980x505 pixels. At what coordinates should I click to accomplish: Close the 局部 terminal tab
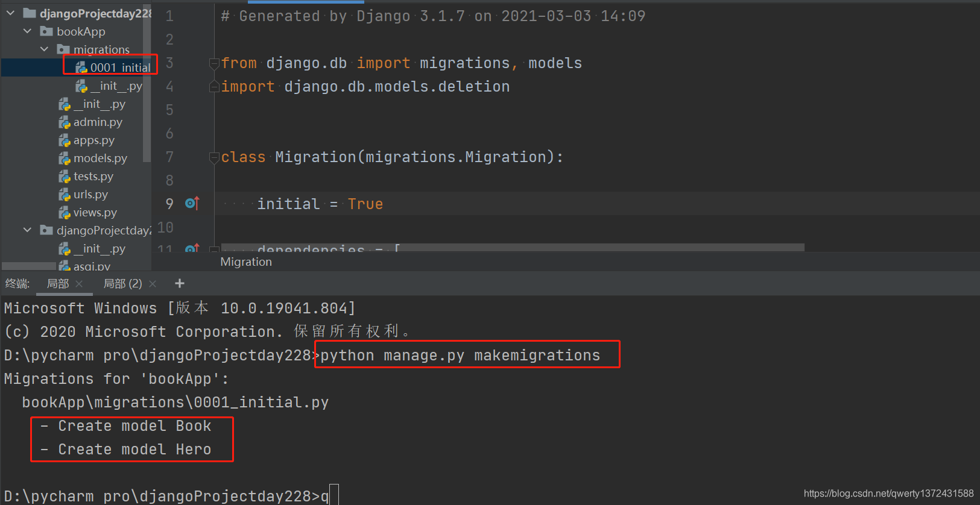[x=79, y=284]
